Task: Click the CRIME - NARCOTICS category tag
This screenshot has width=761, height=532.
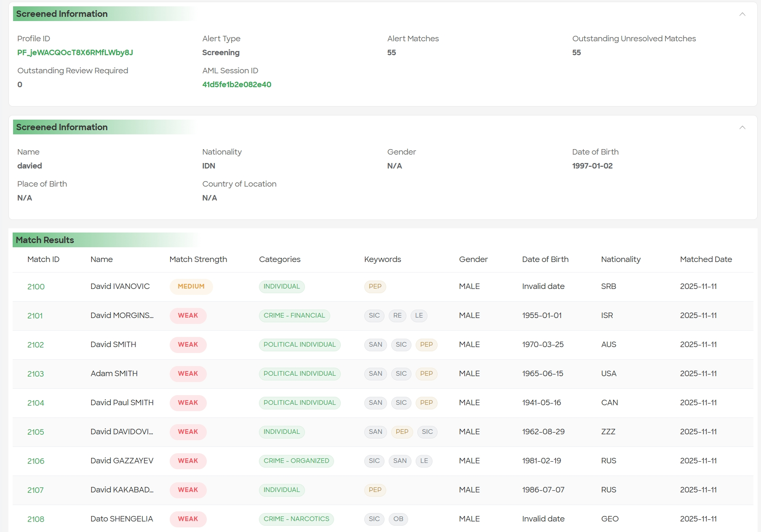Action: coord(296,519)
